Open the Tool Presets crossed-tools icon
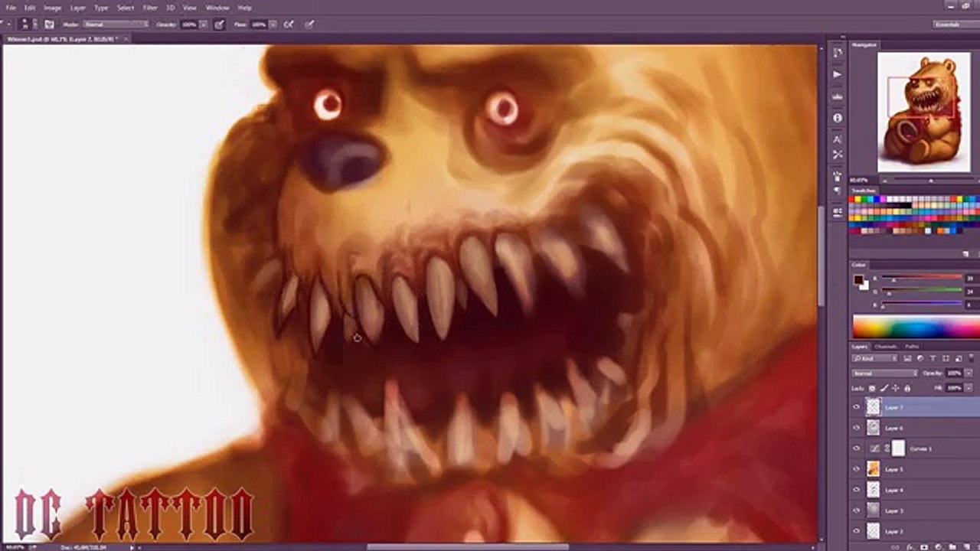This screenshot has height=551, width=980. pos(837,155)
